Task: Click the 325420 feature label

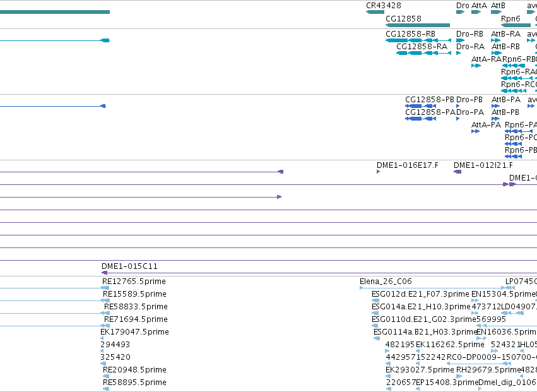Action: pos(115,357)
